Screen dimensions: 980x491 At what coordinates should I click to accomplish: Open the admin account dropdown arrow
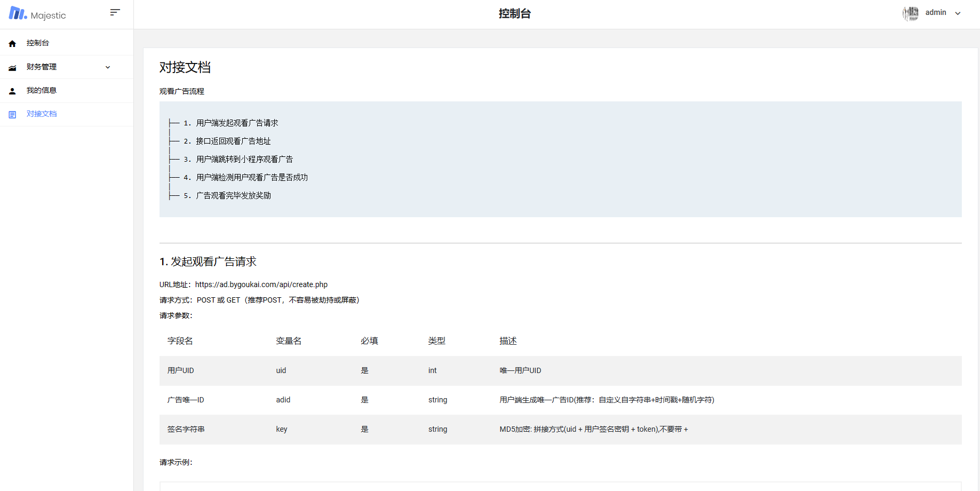[x=958, y=13]
